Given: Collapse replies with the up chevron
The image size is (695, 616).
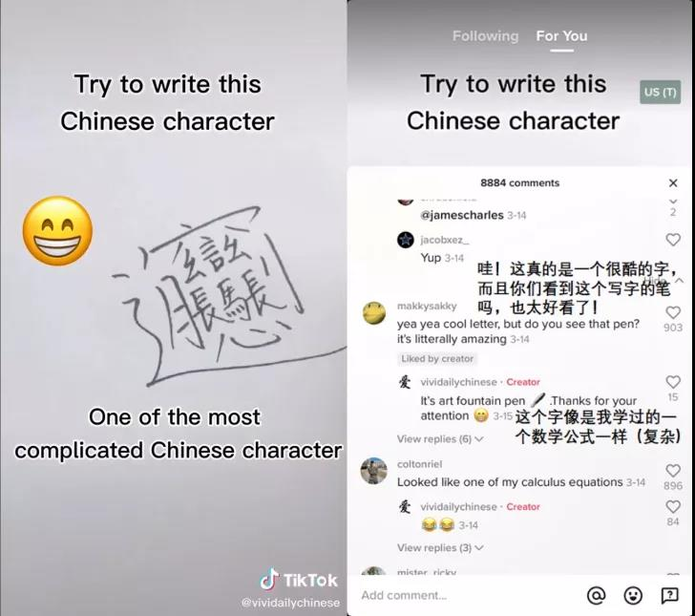Looking at the screenshot, I should [x=679, y=280].
